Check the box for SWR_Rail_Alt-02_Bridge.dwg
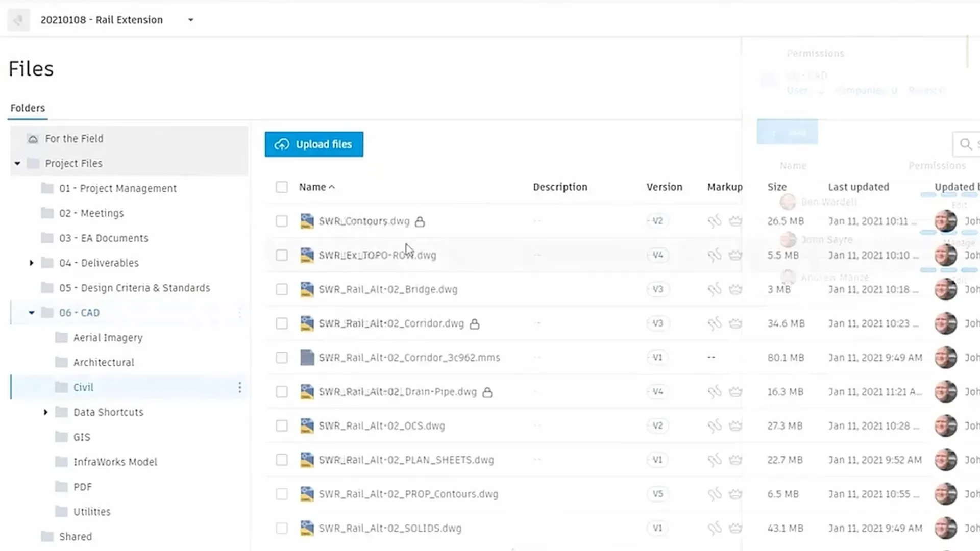980x551 pixels. pos(282,290)
